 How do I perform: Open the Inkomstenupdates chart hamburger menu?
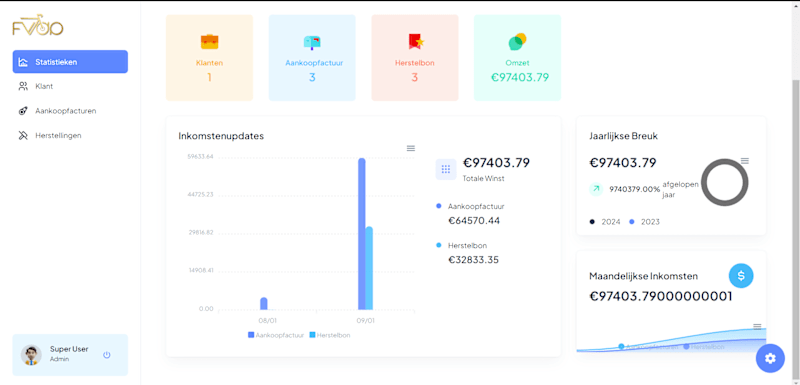[x=411, y=148]
